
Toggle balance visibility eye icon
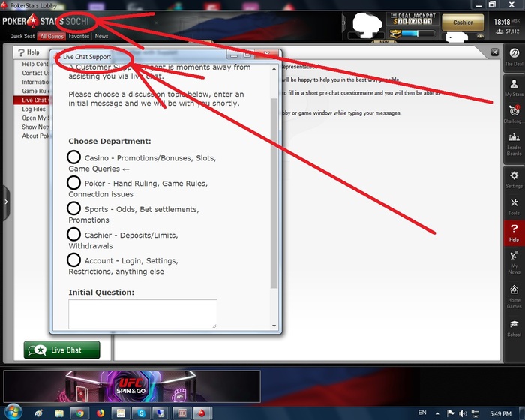(481, 36)
